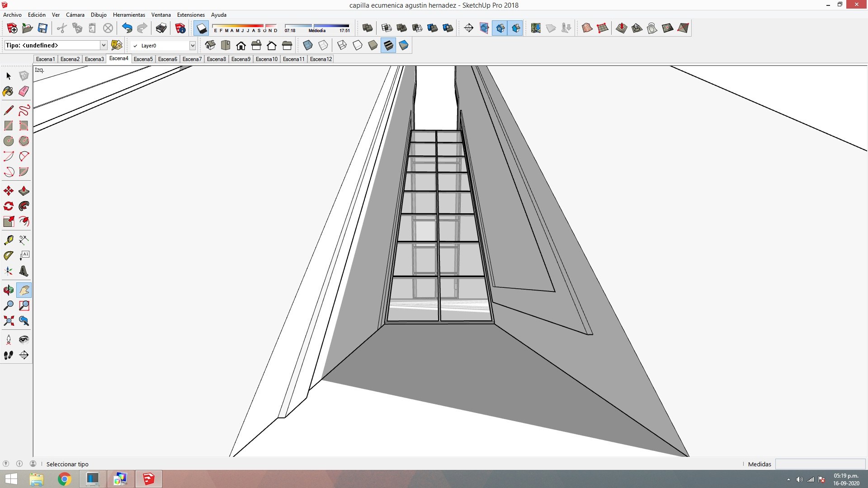
Task: Click the Zoom Extents tool
Action: coord(8,321)
